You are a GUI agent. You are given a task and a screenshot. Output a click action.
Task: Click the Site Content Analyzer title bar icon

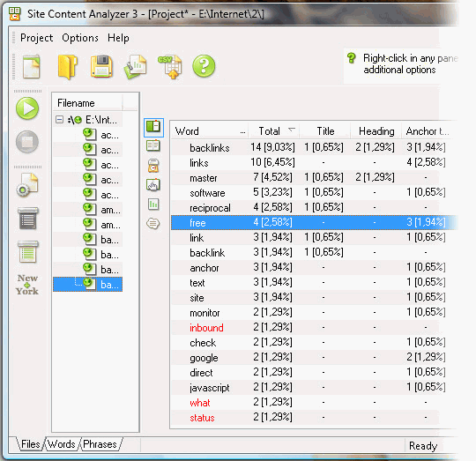(15, 13)
